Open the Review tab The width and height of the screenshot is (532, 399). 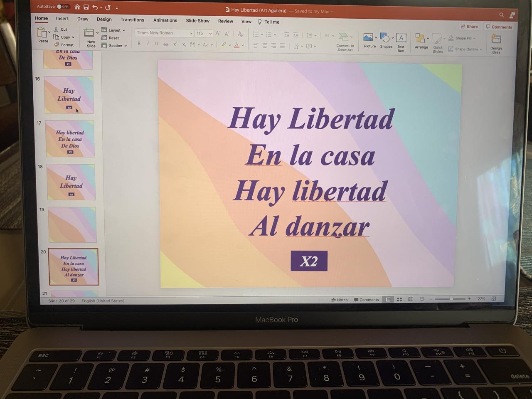click(226, 21)
